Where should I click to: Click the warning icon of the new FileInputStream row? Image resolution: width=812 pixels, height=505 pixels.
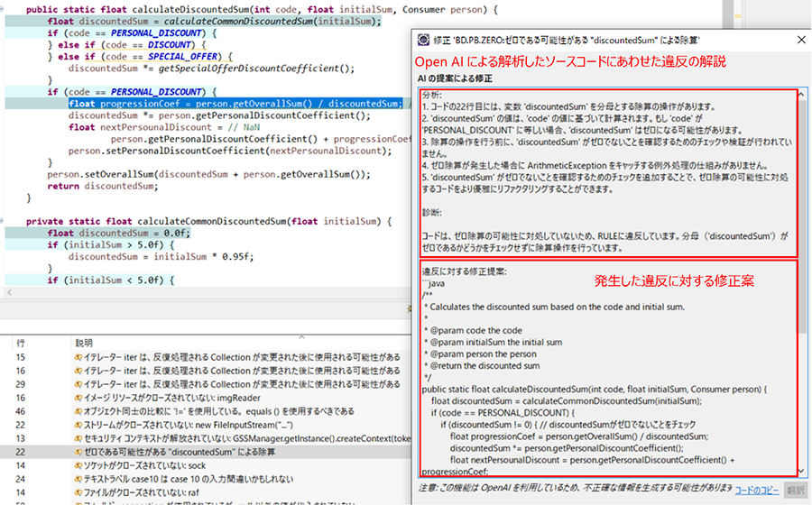pyautogui.click(x=78, y=425)
